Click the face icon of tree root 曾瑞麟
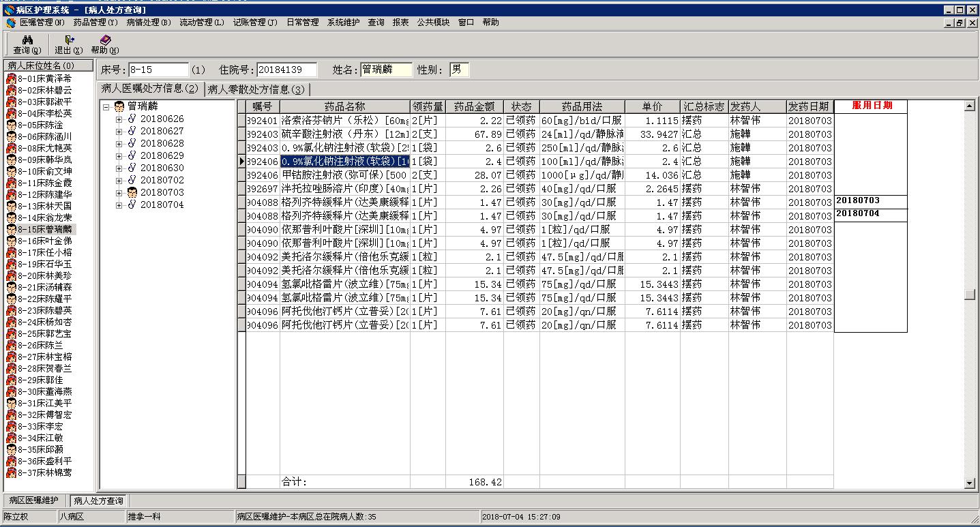This screenshot has height=527, width=980. (x=119, y=106)
